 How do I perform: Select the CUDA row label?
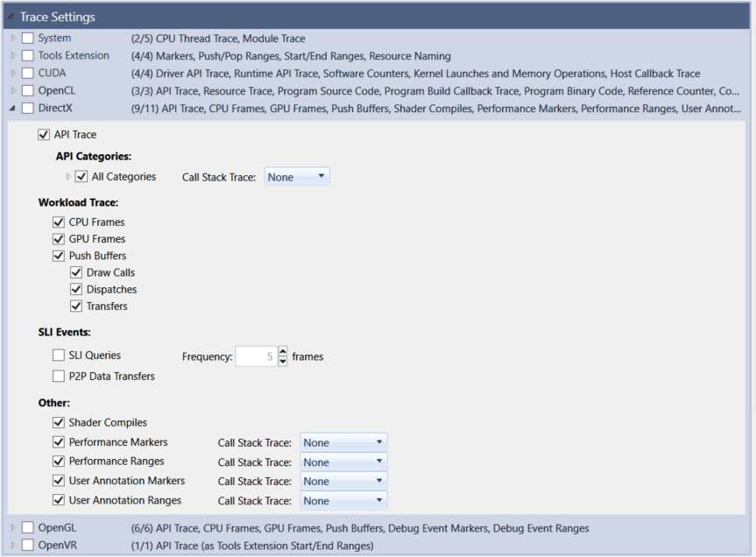(x=52, y=74)
